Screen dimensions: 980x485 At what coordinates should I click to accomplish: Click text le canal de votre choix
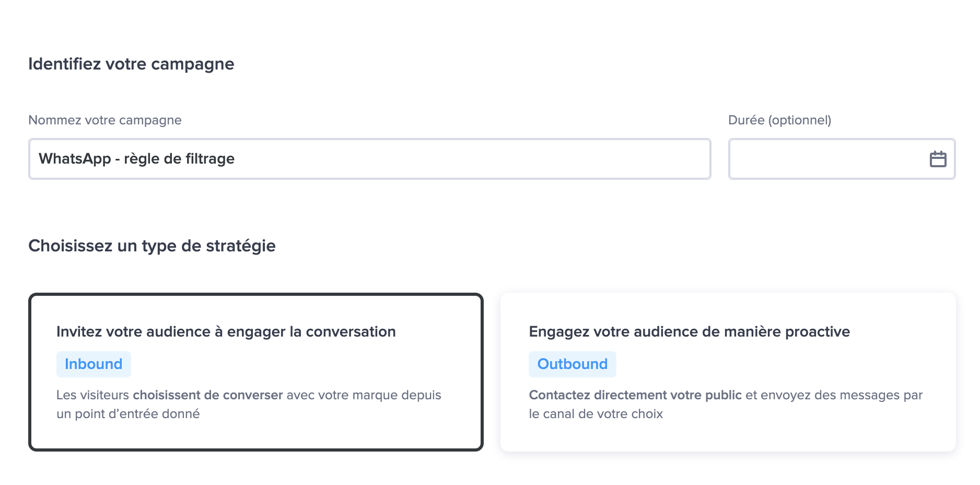596,414
